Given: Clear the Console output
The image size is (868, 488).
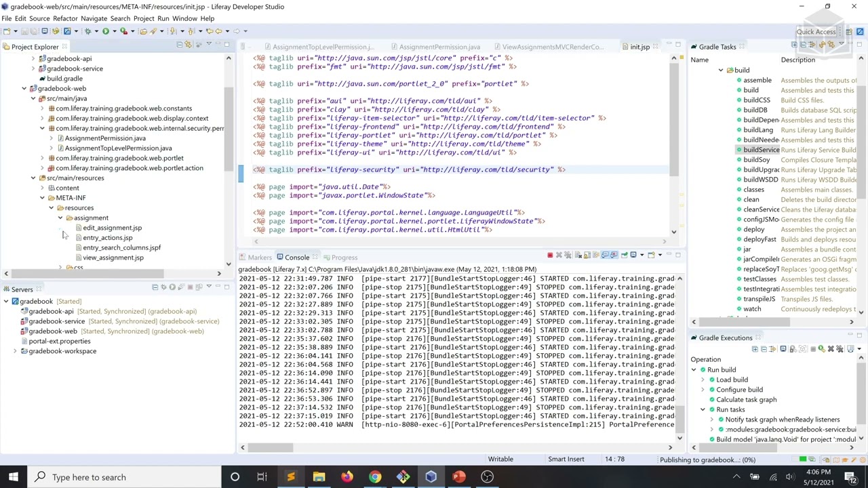Looking at the screenshot, I should [x=578, y=256].
